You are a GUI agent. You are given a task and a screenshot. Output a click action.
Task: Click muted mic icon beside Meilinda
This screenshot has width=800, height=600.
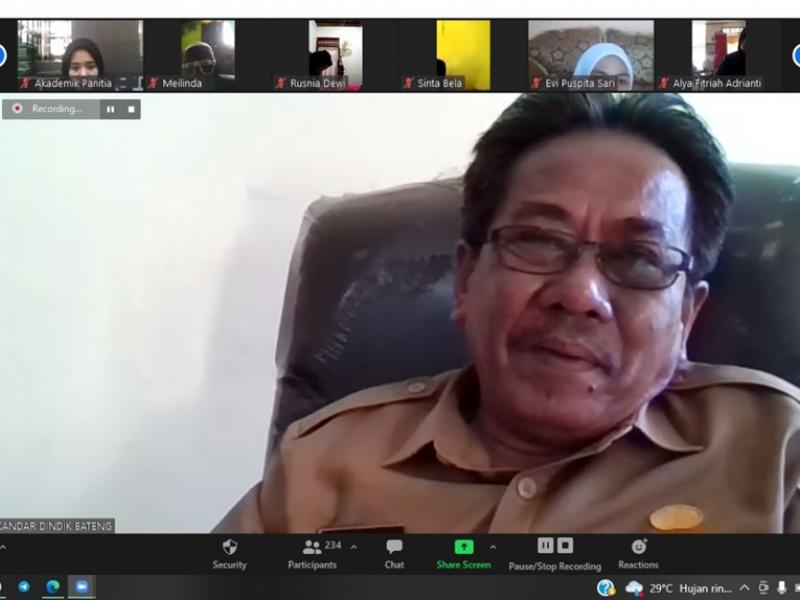point(153,83)
